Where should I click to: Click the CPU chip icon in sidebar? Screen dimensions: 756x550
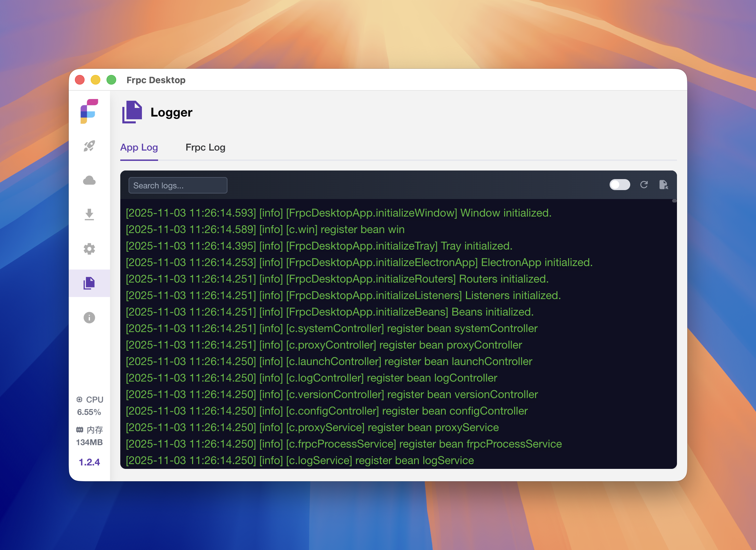(79, 399)
